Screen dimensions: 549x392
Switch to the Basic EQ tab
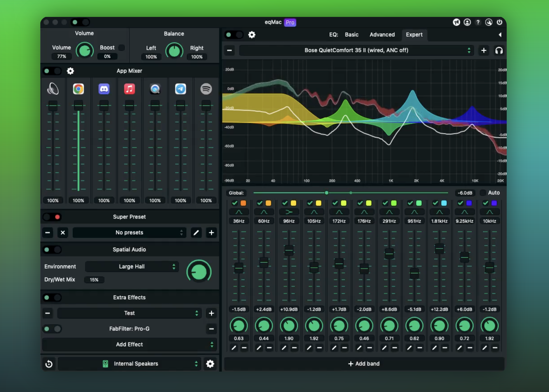point(352,35)
